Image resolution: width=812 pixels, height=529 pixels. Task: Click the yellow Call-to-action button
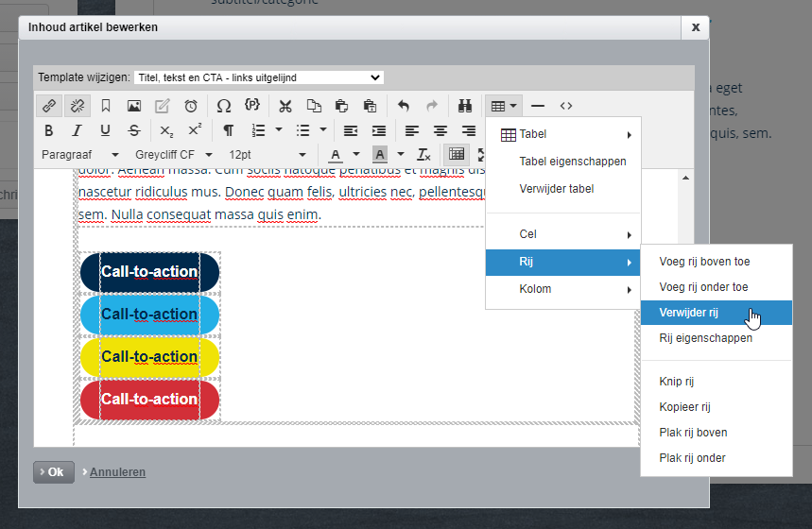(x=149, y=357)
